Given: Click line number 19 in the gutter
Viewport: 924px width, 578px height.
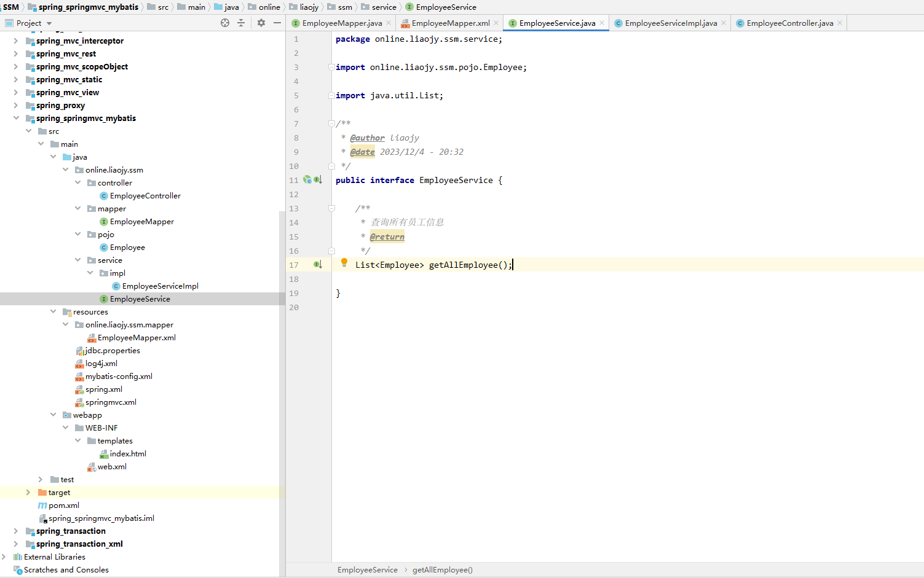Looking at the screenshot, I should [x=294, y=293].
